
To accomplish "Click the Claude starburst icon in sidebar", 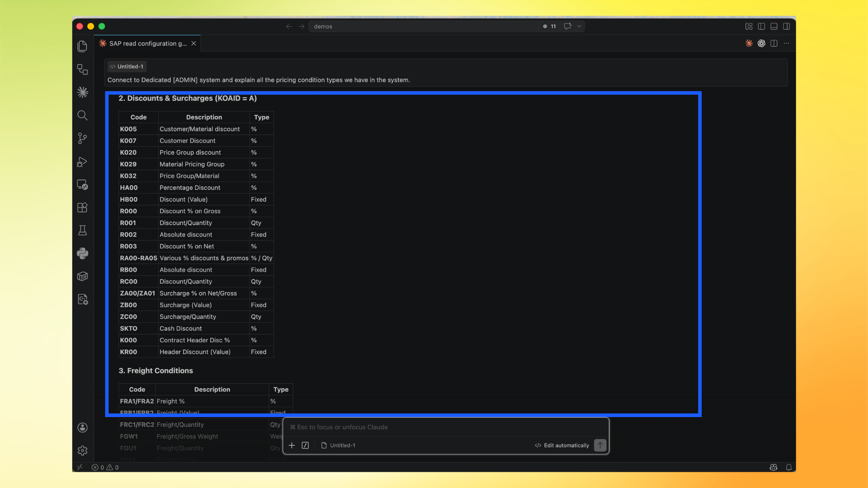I will [82, 92].
